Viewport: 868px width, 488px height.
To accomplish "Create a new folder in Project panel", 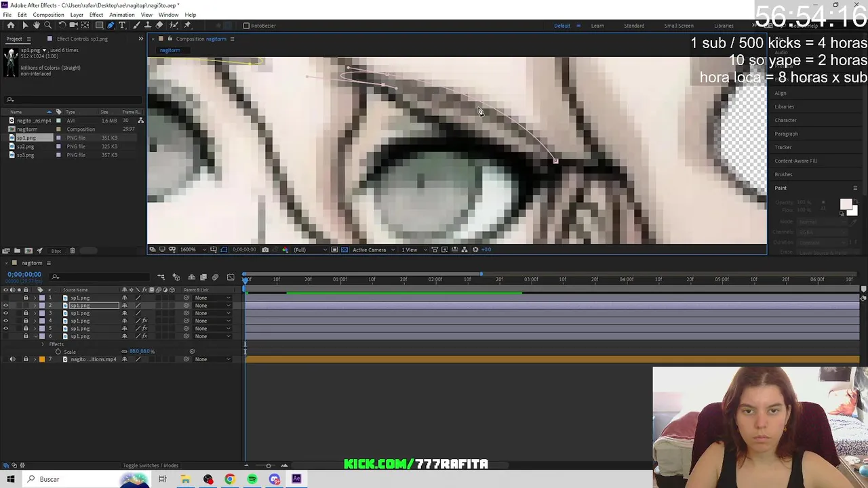I will click(17, 251).
